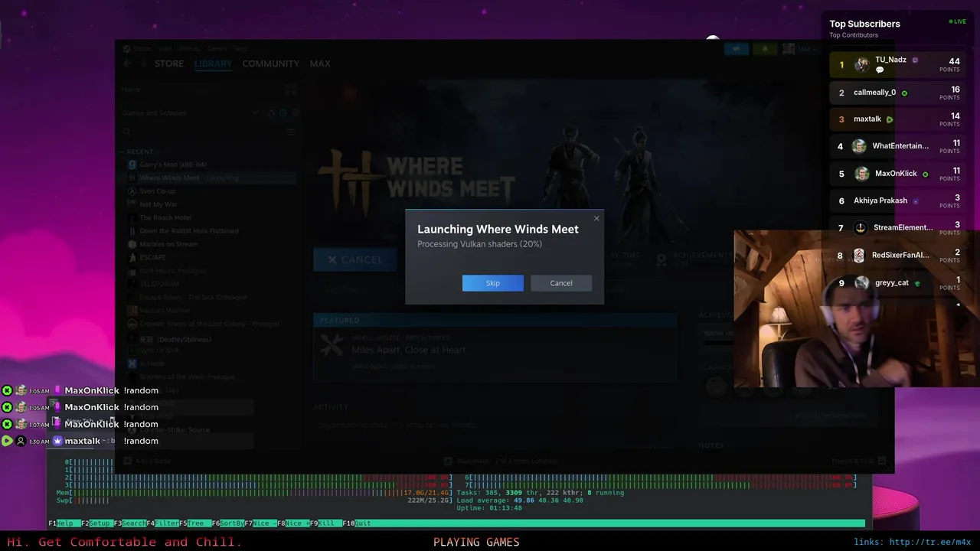Select TELEFORUM in library list
The height and width of the screenshot is (551, 980).
(158, 284)
